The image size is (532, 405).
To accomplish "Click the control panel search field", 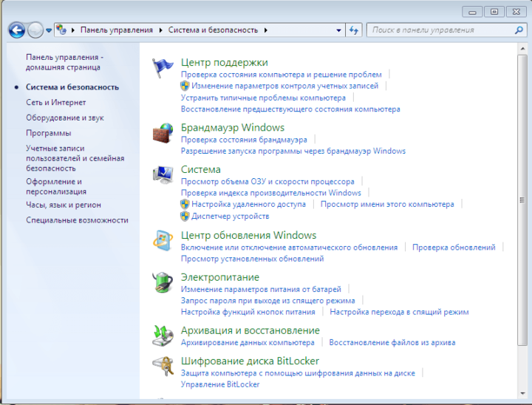I will pos(440,30).
